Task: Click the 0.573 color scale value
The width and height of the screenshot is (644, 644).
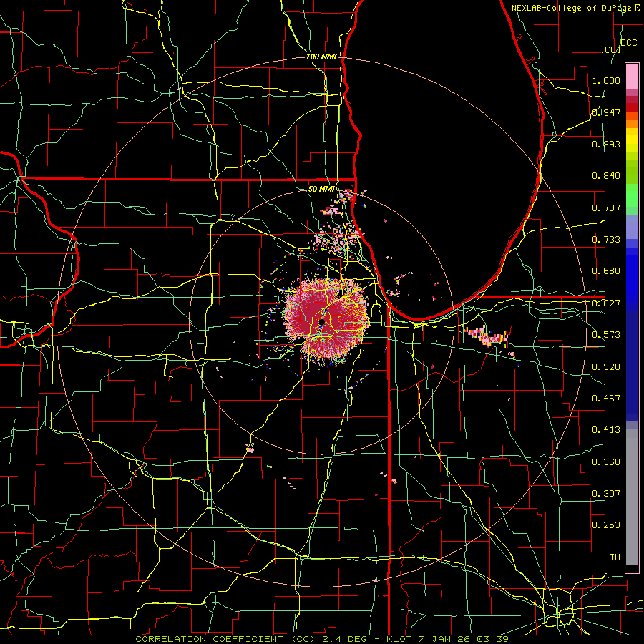Action: click(x=606, y=335)
